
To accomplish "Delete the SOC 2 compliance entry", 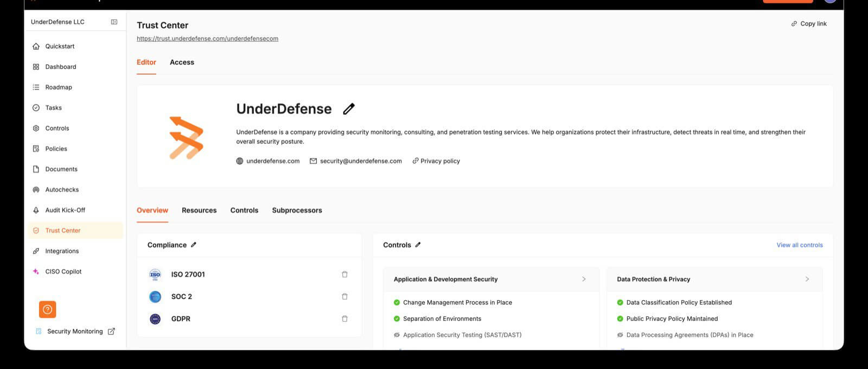I will [x=344, y=297].
